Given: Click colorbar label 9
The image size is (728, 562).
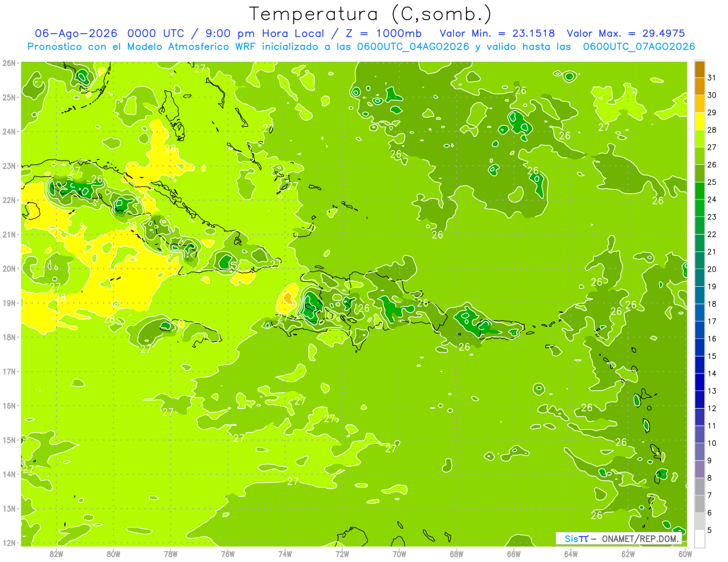Looking at the screenshot, I should pos(710,460).
